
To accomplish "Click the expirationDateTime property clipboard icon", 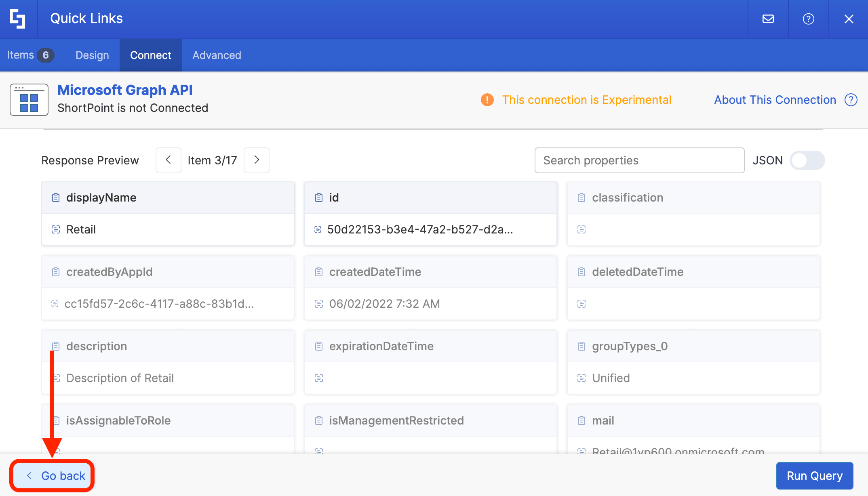I will click(x=319, y=346).
